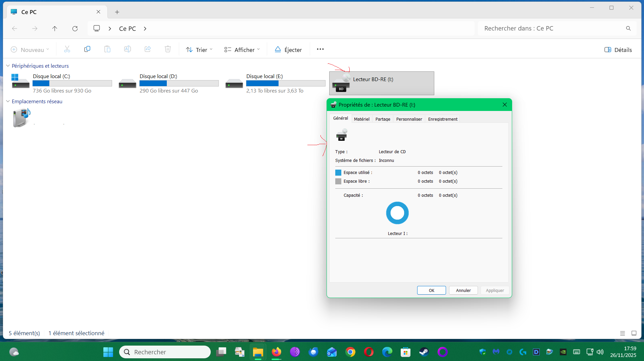Open Windows Start menu

(108, 352)
